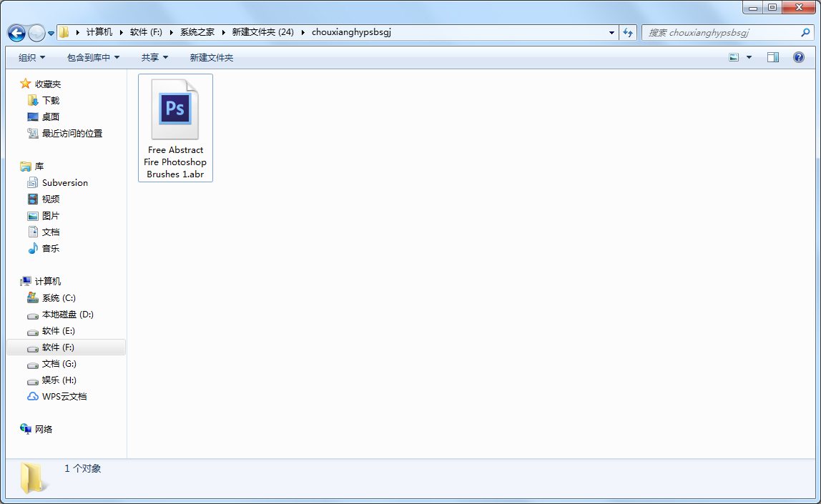This screenshot has height=504, width=821.
Task: Click the folder icon in address bar
Action: tap(64, 32)
